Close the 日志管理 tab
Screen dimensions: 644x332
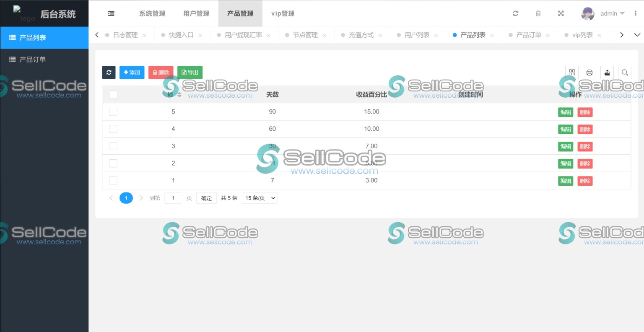click(x=144, y=35)
